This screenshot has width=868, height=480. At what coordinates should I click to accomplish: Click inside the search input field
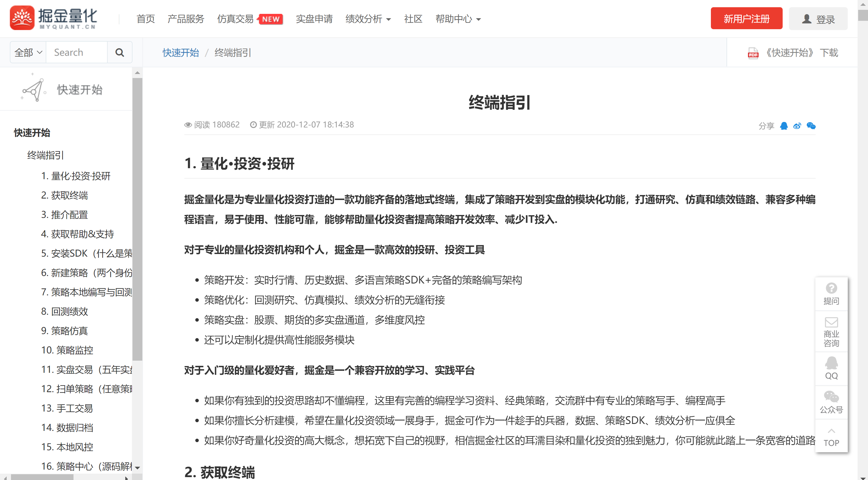pos(77,52)
